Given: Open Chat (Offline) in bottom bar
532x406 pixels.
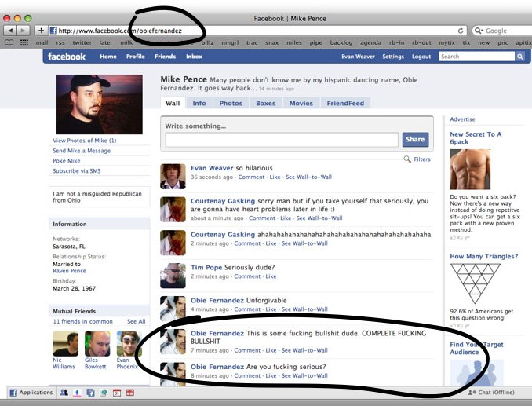Looking at the screenshot, I should (491, 393).
